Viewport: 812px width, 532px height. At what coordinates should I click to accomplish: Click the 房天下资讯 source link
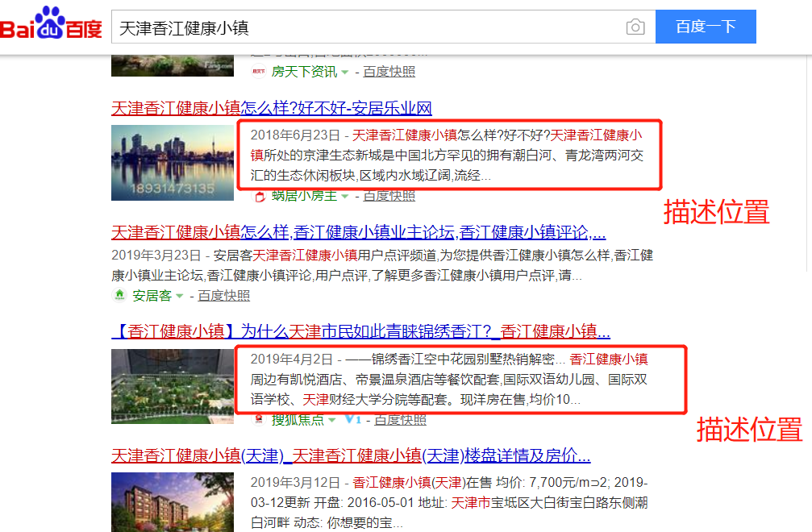pyautogui.click(x=305, y=72)
